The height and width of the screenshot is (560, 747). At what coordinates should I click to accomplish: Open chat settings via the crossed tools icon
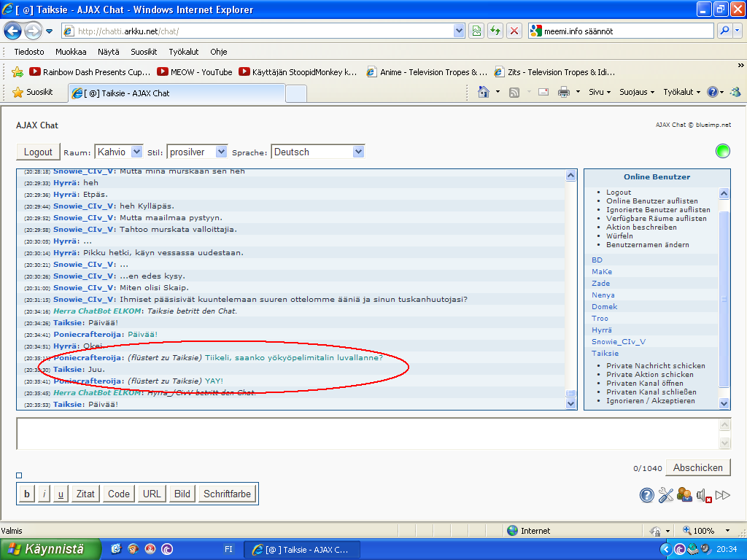pyautogui.click(x=665, y=495)
